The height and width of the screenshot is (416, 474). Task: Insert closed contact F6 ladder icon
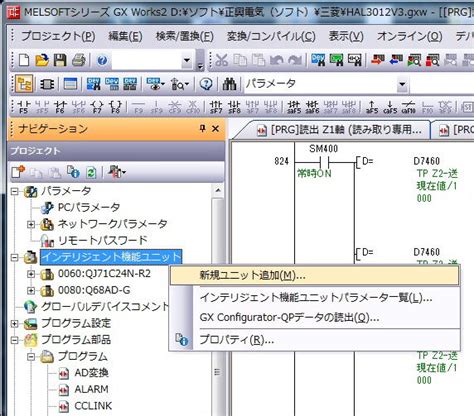tap(60, 107)
